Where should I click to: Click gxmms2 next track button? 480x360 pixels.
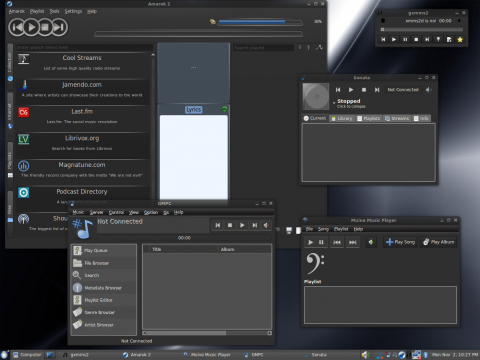[427, 39]
